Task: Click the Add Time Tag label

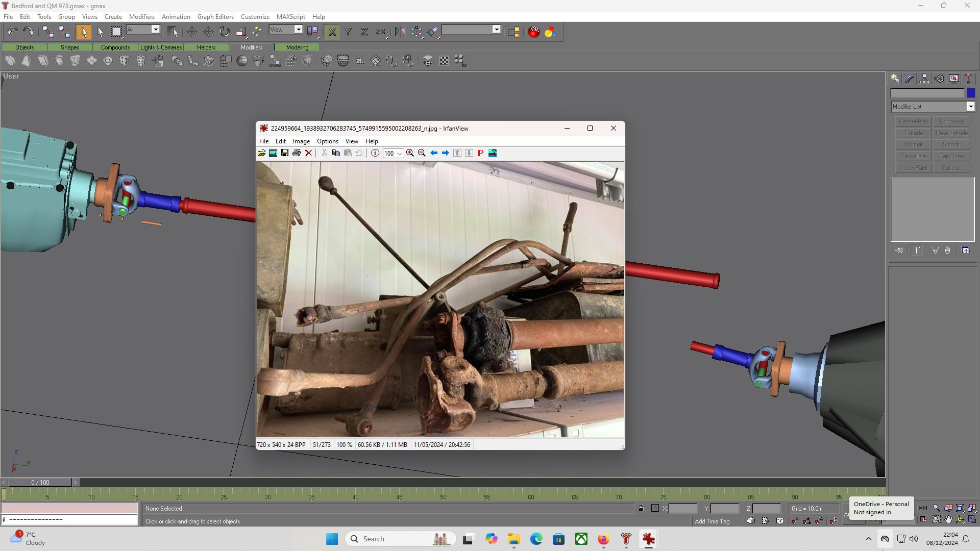Action: 712,521
